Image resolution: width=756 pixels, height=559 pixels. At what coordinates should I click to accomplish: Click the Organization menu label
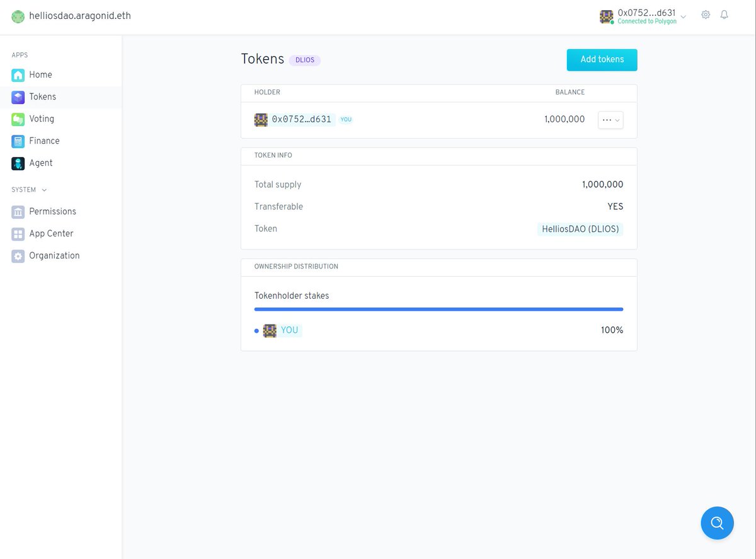tap(54, 256)
